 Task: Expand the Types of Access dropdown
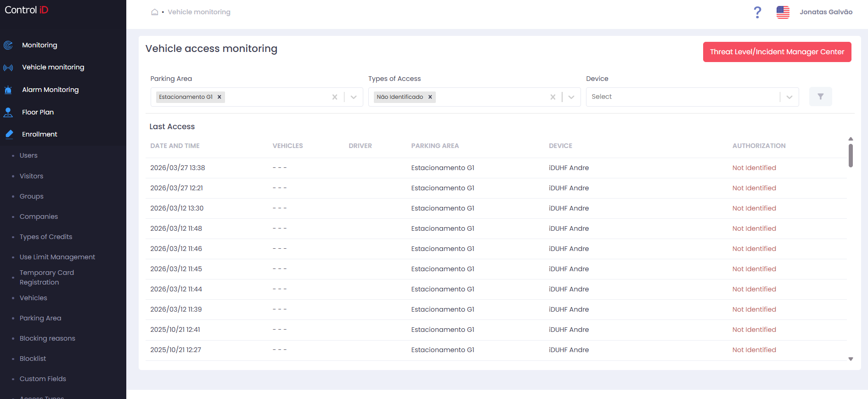[x=571, y=97]
